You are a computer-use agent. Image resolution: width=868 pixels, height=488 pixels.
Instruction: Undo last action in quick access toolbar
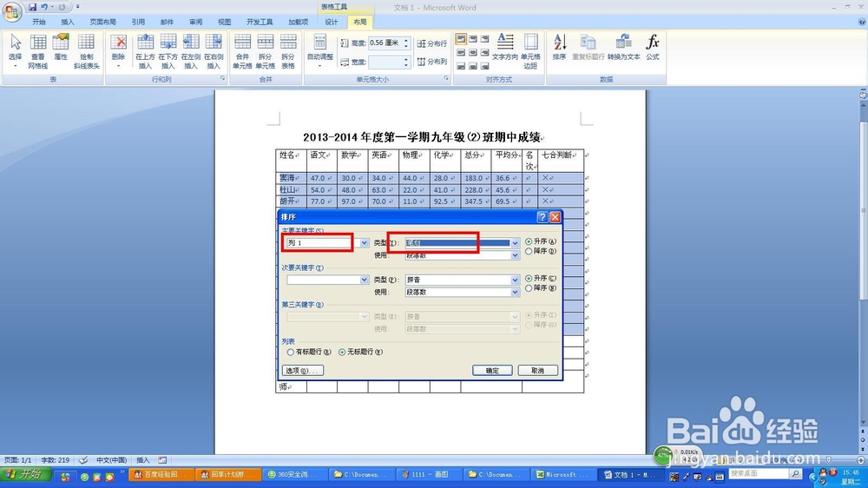click(43, 7)
